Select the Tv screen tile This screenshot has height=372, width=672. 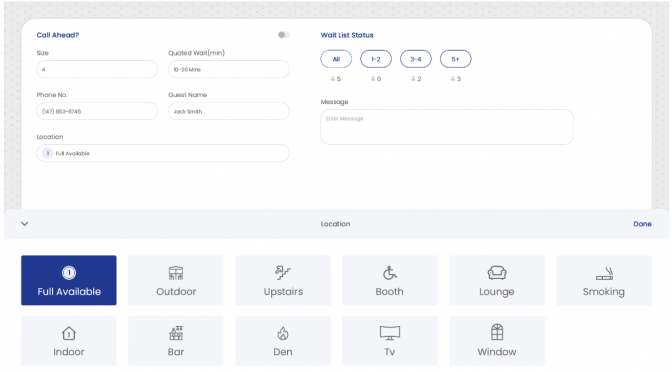point(390,341)
